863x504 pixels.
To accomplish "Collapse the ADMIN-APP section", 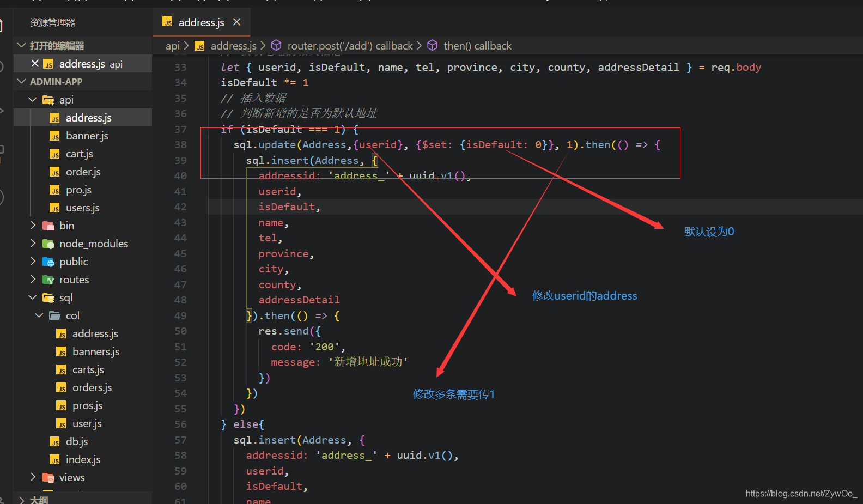I will [x=22, y=82].
